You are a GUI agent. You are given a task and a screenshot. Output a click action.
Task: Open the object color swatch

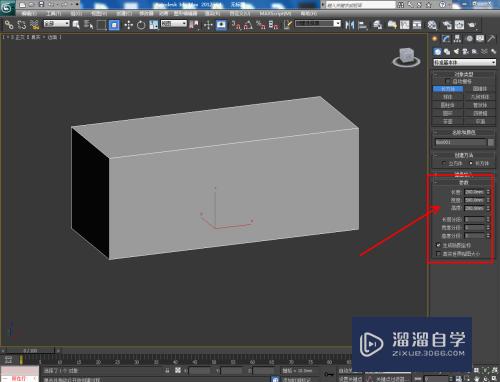pyautogui.click(x=491, y=142)
